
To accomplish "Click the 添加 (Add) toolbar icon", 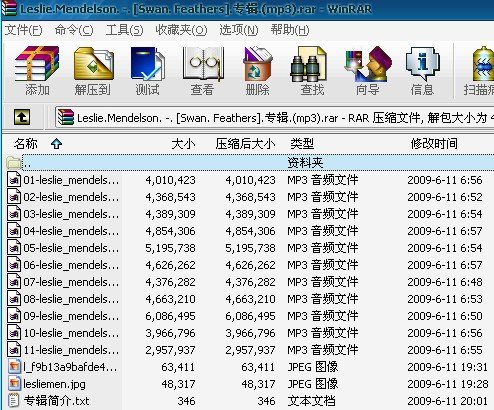I will [37, 64].
